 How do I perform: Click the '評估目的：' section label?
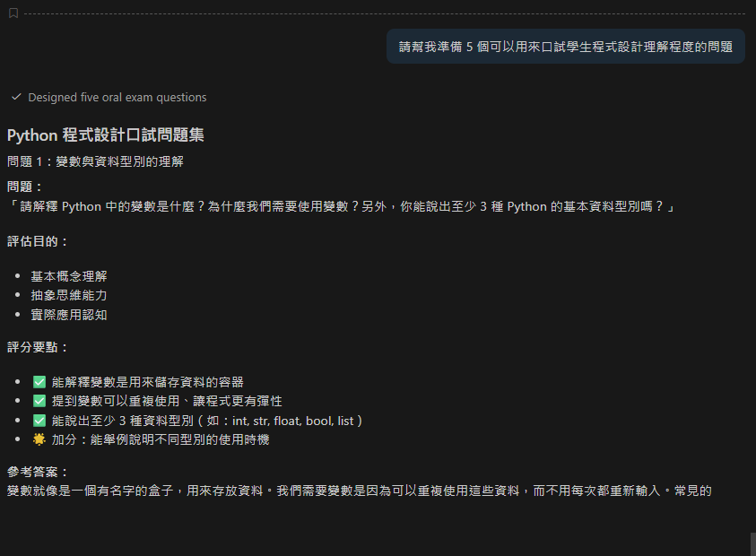tap(38, 241)
